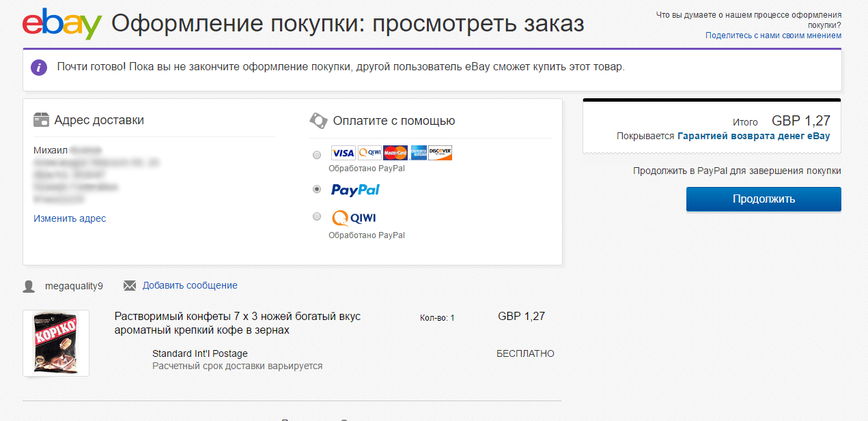The height and width of the screenshot is (421, 868).
Task: Click seller name megaquality9
Action: pyautogui.click(x=74, y=286)
